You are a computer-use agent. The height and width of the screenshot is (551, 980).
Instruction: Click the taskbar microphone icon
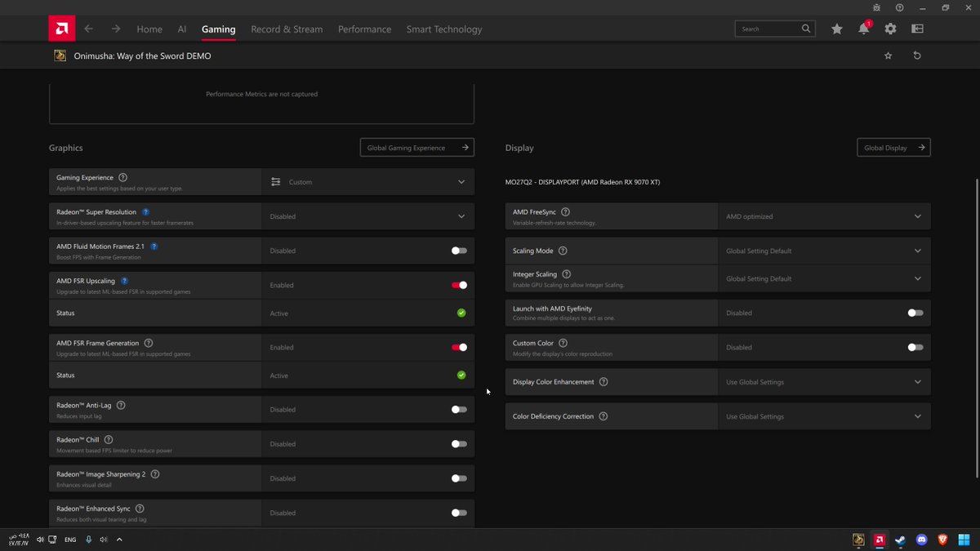[x=88, y=540]
